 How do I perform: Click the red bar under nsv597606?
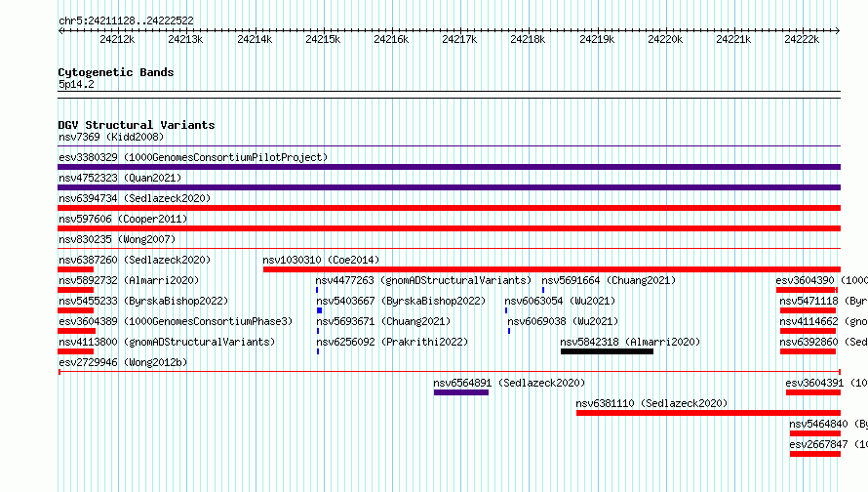[449, 228]
